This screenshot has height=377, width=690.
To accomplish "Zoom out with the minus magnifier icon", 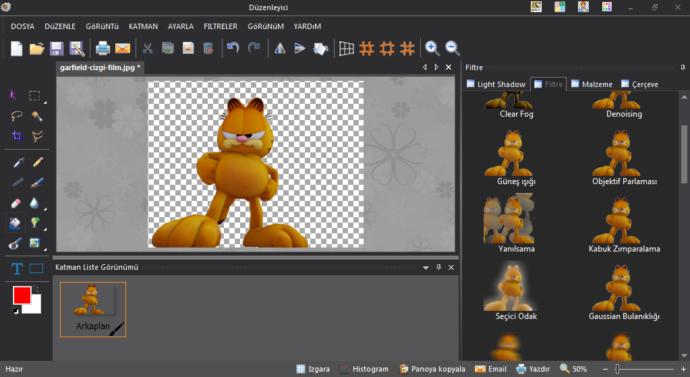I will click(452, 48).
